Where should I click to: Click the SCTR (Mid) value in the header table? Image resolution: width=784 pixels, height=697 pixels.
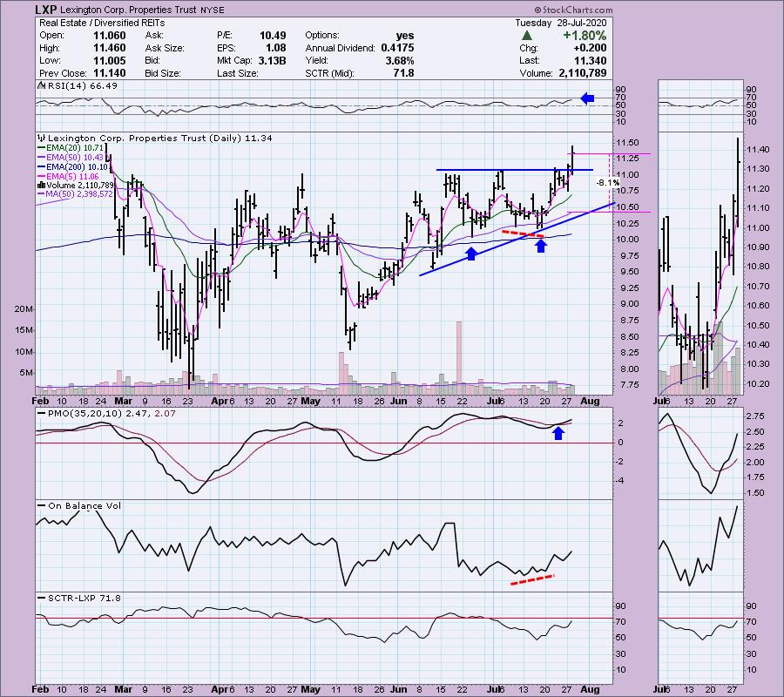coord(403,73)
